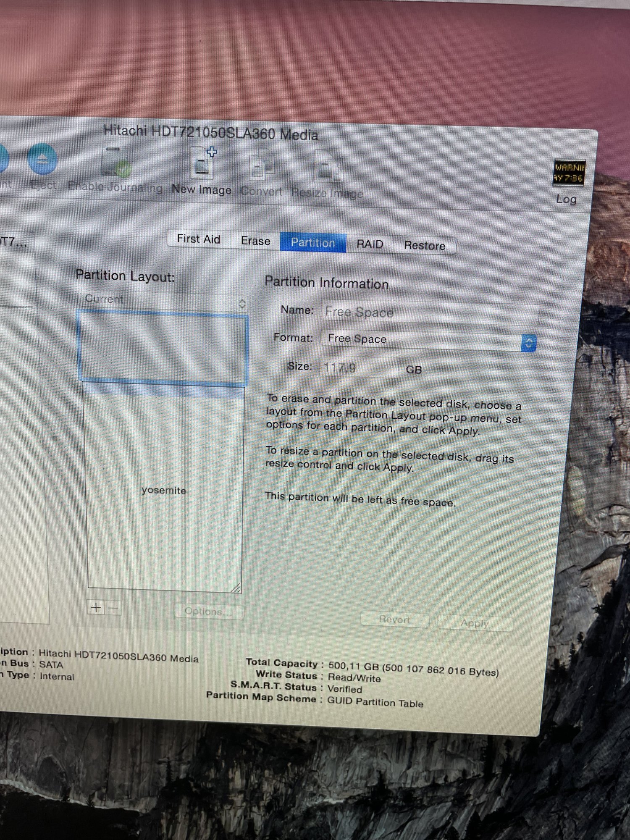Image resolution: width=630 pixels, height=840 pixels.
Task: Click the Revert button
Action: (x=394, y=619)
